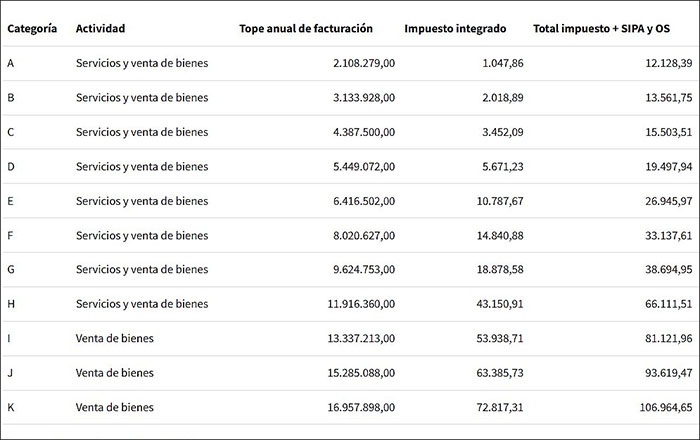Select category G row letter
The width and height of the screenshot is (700, 440).
(x=11, y=269)
